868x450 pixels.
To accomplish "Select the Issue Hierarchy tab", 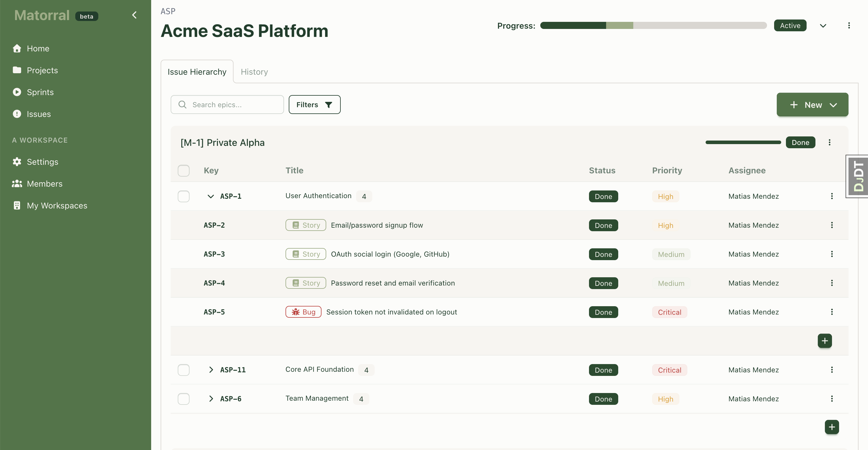I will (197, 72).
